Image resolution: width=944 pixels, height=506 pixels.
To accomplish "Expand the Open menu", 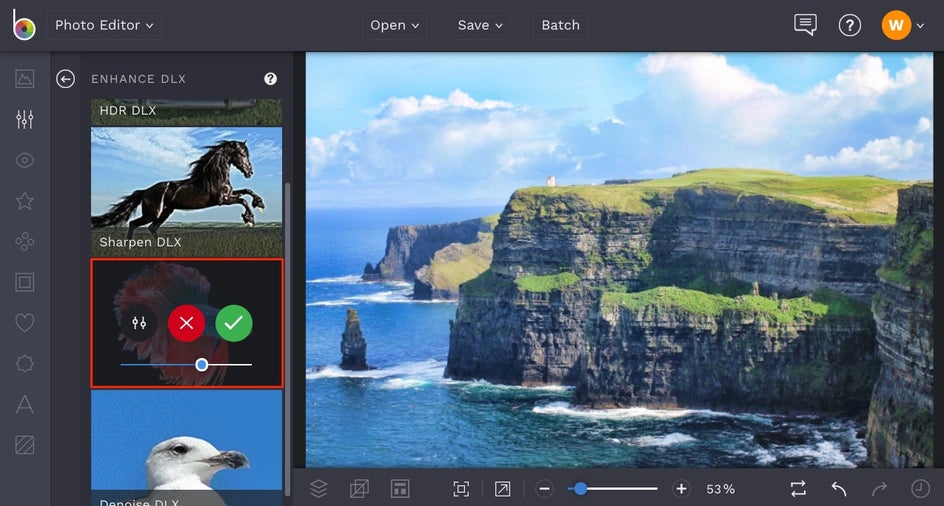I will (x=394, y=25).
